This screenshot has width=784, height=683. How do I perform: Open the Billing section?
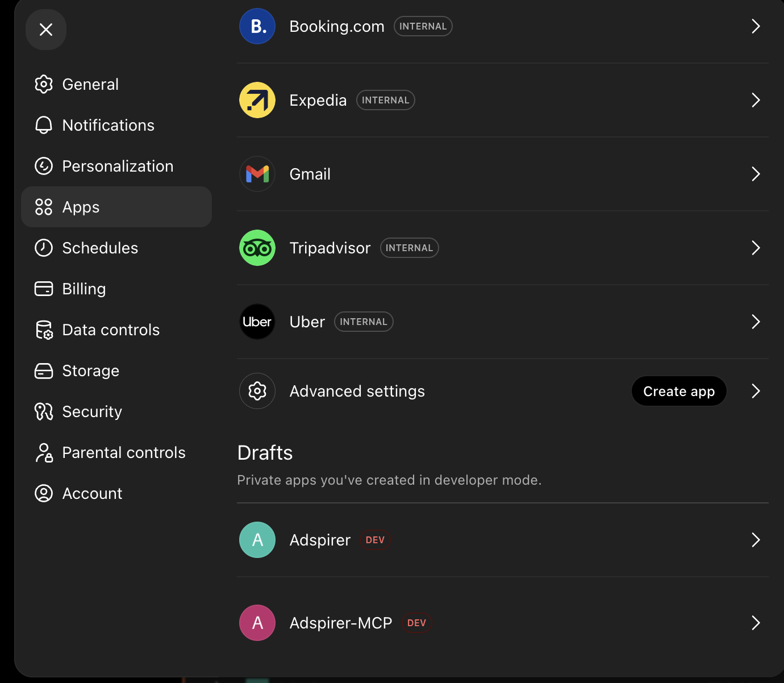pyautogui.click(x=116, y=289)
